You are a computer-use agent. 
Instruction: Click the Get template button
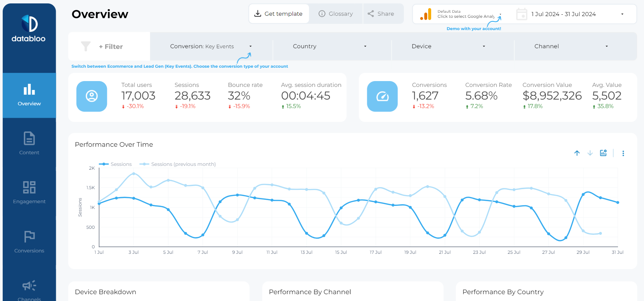coord(278,14)
